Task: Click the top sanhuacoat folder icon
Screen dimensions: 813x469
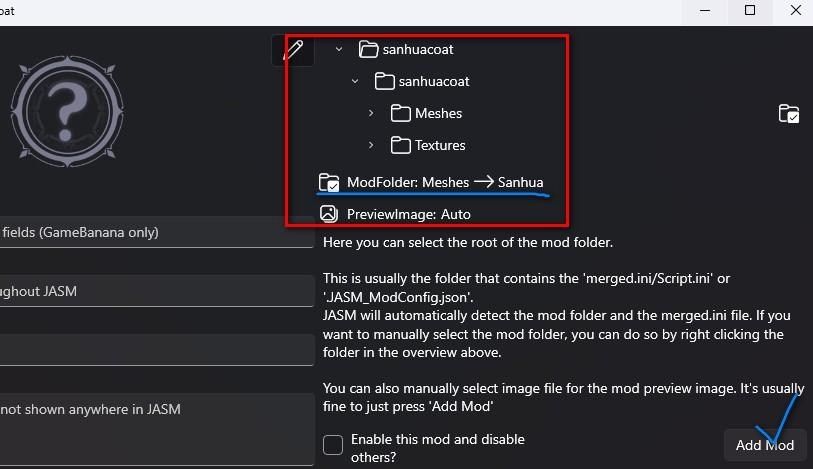Action: tap(368, 49)
